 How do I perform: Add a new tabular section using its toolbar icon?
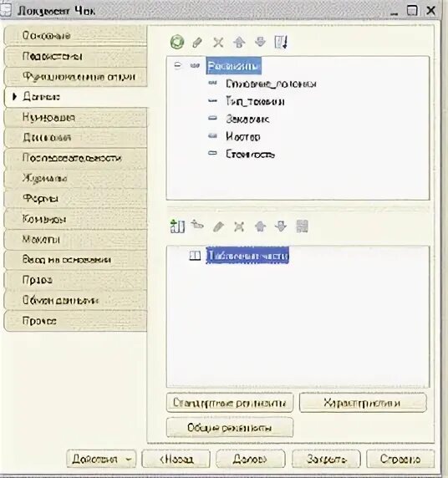[x=177, y=226]
